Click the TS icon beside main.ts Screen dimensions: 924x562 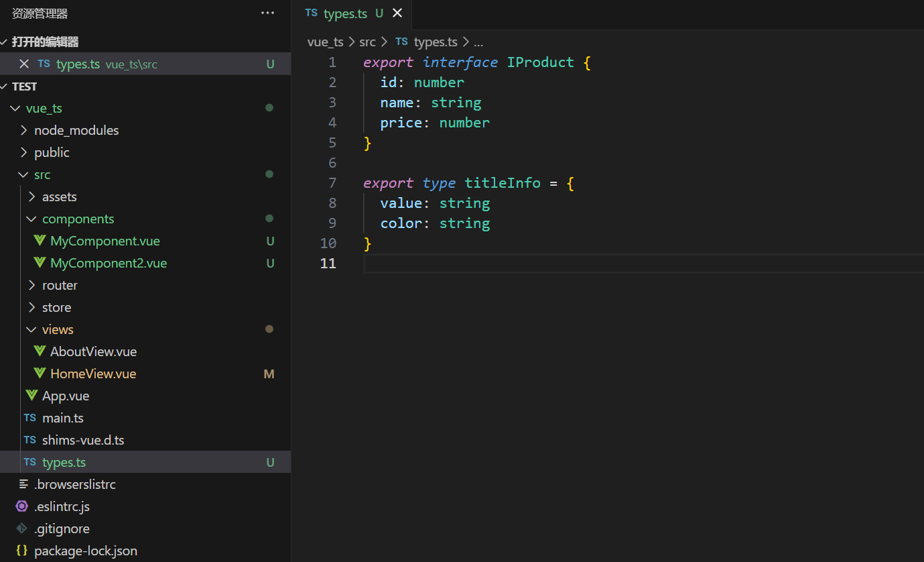point(29,418)
